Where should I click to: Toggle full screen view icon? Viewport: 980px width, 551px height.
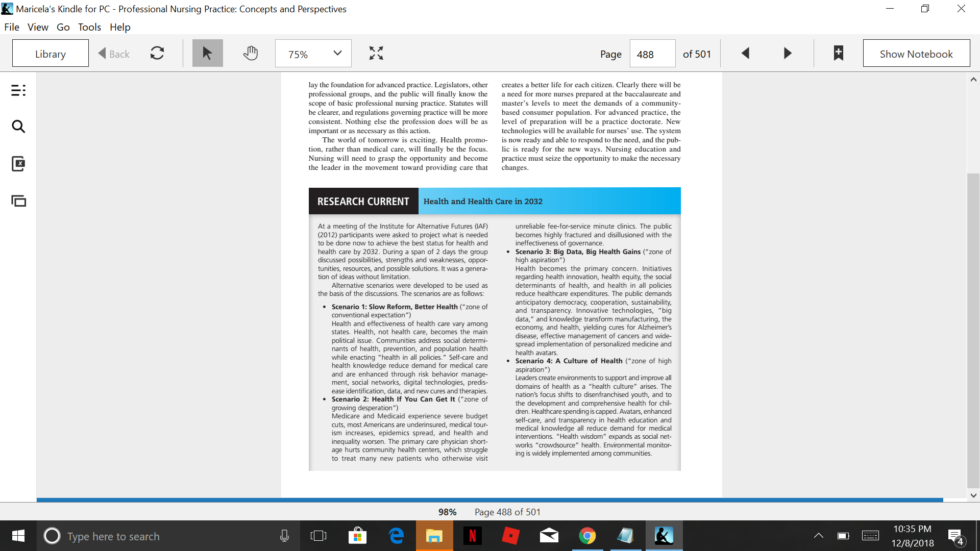376,53
